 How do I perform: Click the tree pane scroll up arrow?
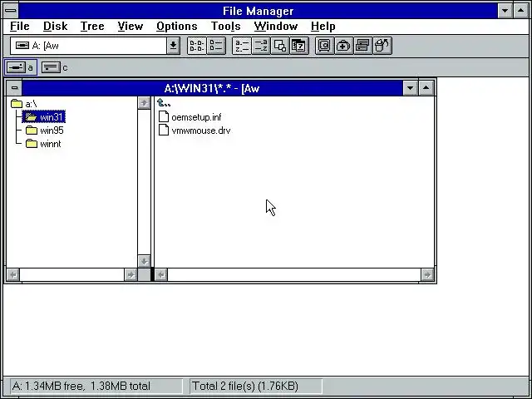144,103
